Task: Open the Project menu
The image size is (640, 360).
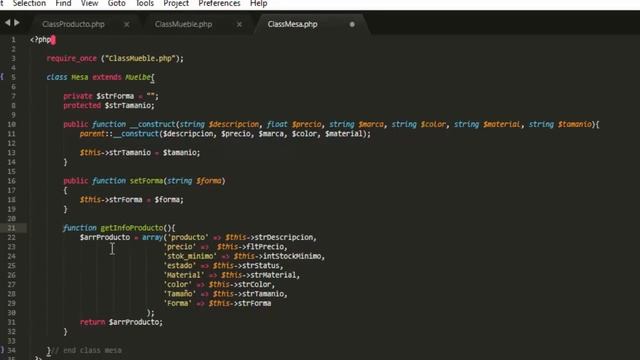Action: 176,4
